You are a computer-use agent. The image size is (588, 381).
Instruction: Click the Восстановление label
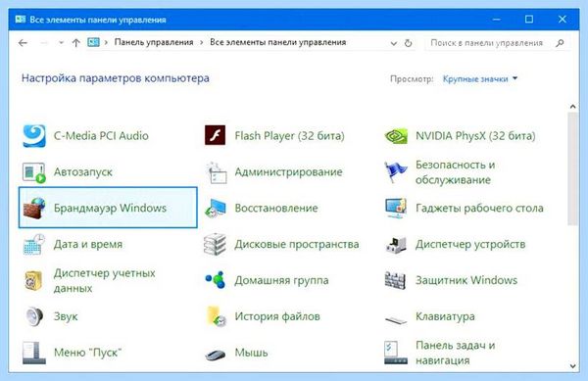276,208
